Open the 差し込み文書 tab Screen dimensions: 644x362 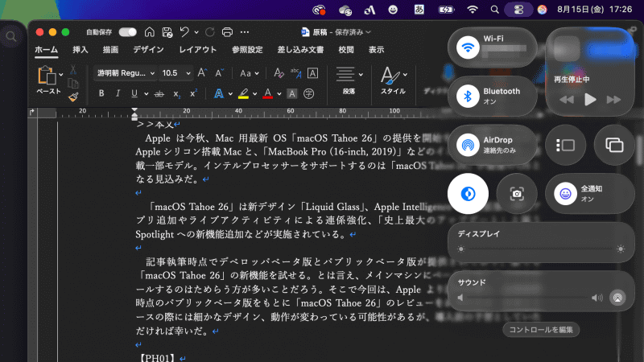[x=300, y=50]
